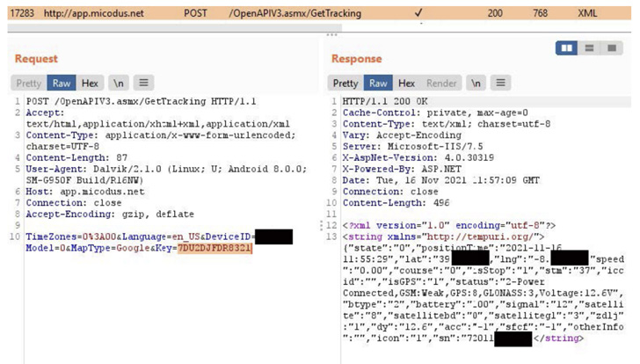Open the Render tab in Response
Screen dimensions: 640x364
click(441, 84)
